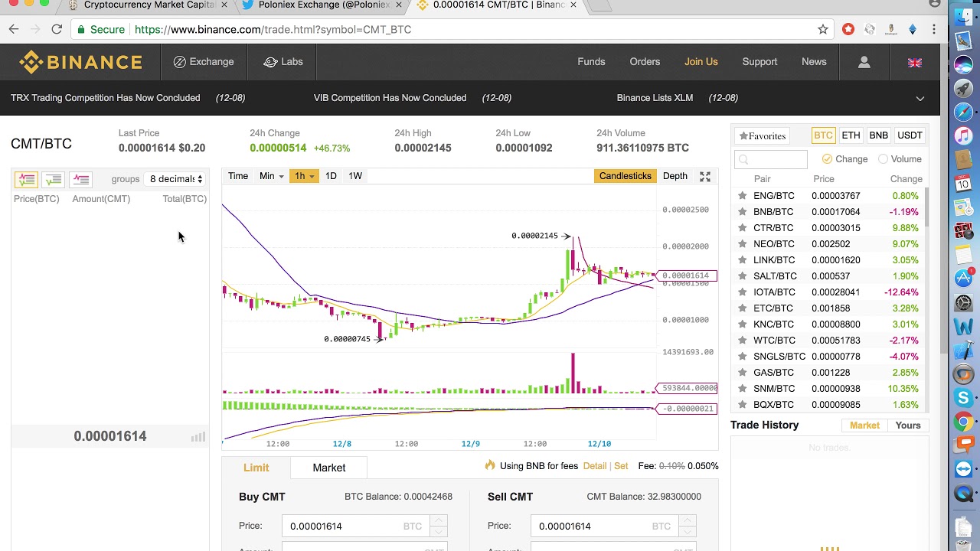Adjust the sell price stepper
The image size is (980, 551).
coord(688,526)
